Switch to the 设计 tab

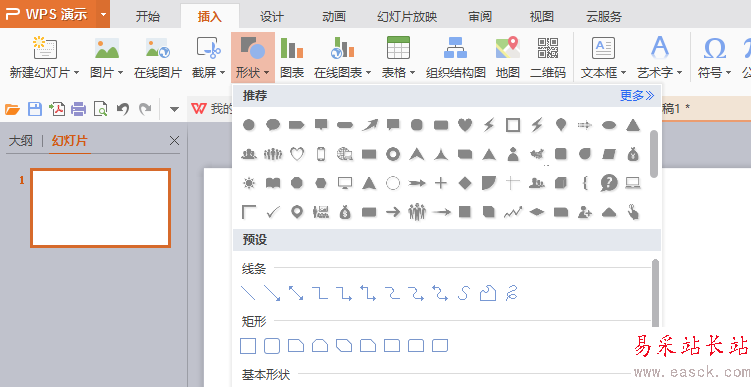(272, 17)
